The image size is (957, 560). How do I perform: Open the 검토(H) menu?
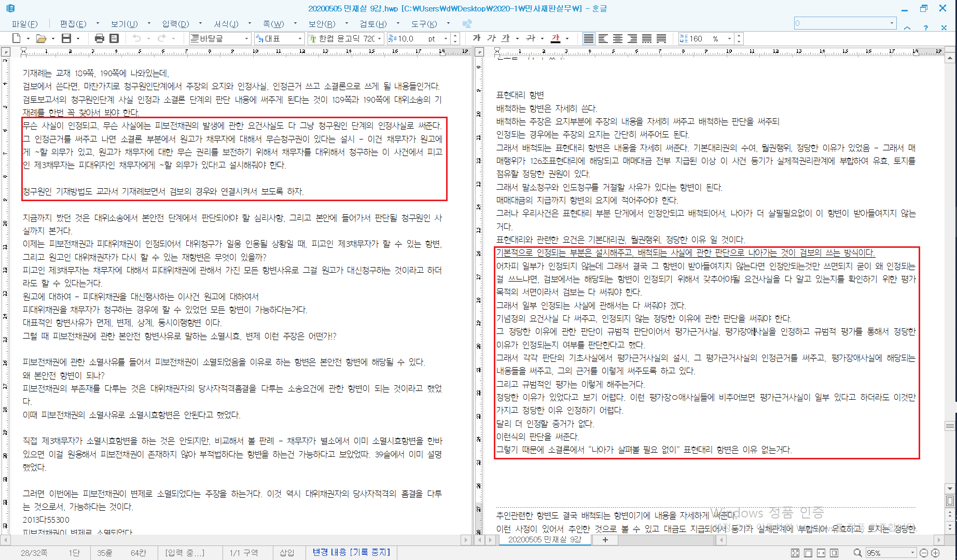373,24
